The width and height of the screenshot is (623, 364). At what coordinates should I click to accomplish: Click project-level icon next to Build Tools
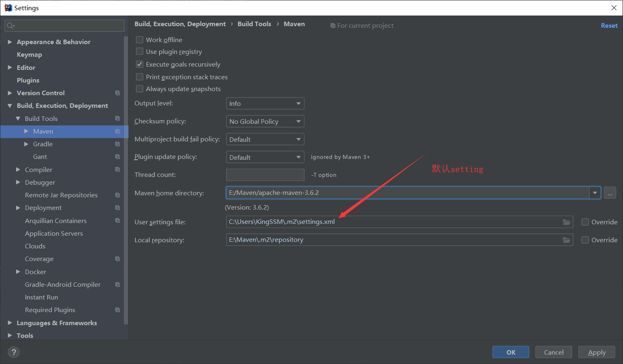coord(117,118)
